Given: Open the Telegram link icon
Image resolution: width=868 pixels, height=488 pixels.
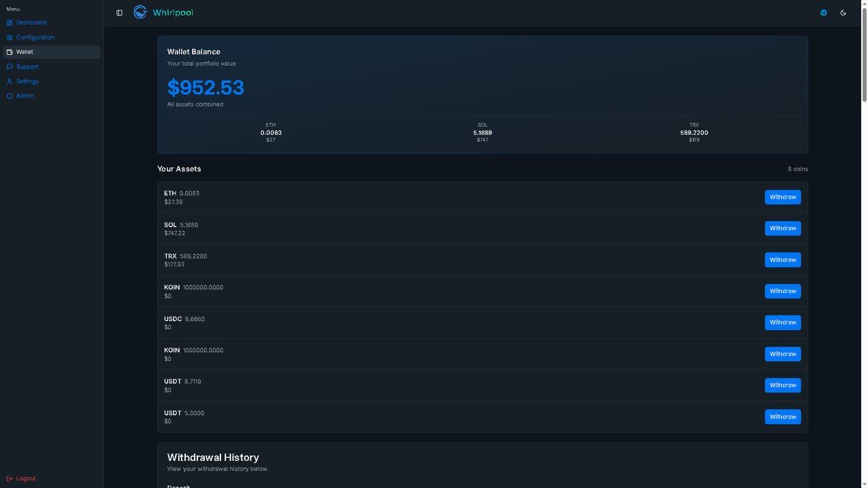Looking at the screenshot, I should (823, 13).
